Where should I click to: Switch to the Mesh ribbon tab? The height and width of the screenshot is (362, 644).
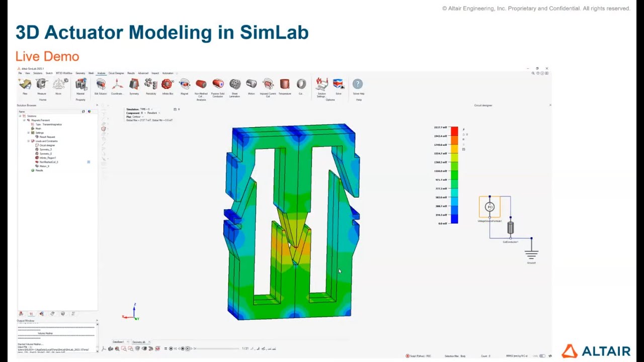91,73
